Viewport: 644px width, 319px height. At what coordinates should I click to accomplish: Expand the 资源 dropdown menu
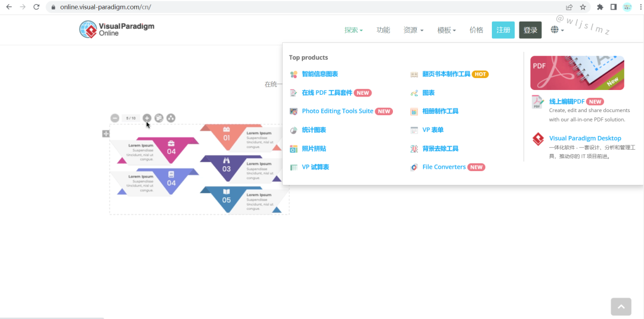(413, 30)
